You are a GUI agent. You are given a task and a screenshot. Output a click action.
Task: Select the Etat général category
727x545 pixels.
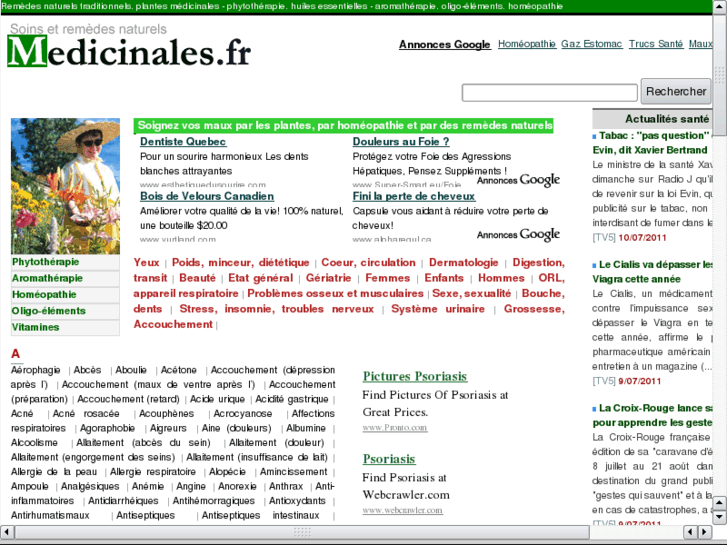(261, 278)
